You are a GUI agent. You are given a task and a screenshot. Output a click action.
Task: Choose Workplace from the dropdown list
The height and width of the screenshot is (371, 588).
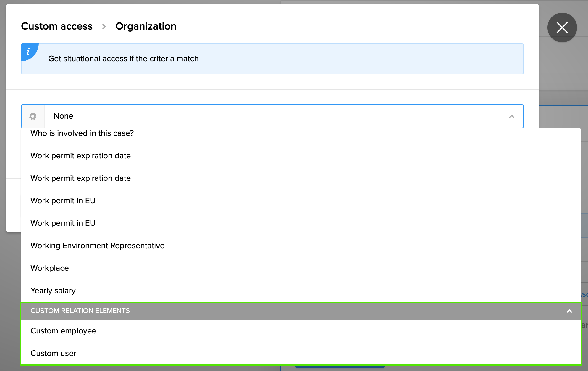coord(49,268)
